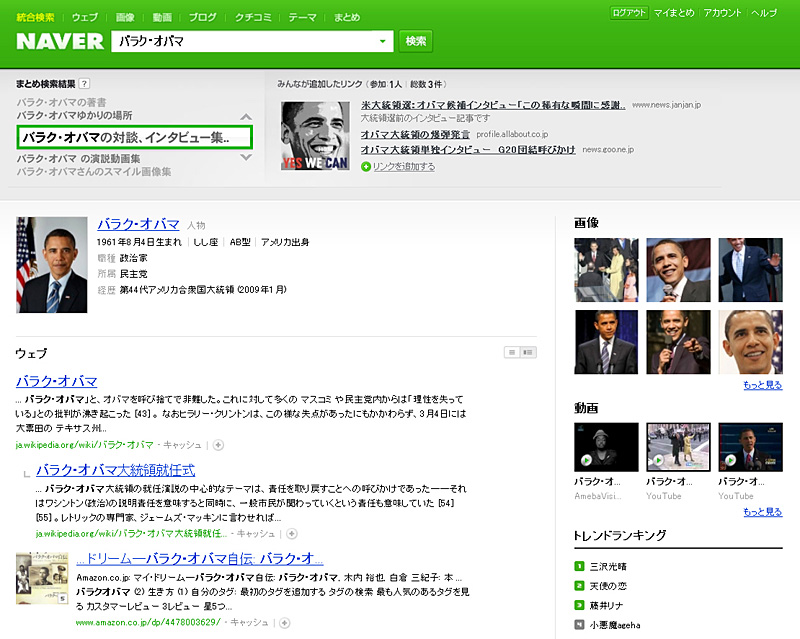800x639 pixels.
Task: Select the 統合検索 tab
Action: [35, 17]
